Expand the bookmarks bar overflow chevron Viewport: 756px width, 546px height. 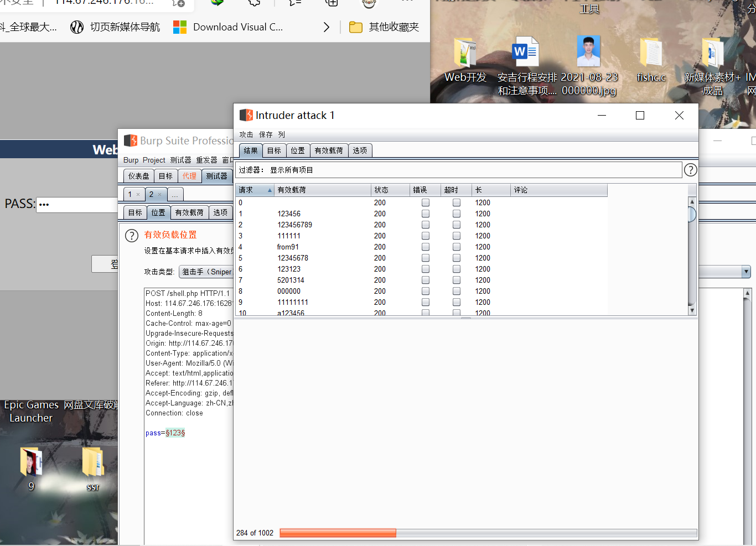tap(327, 27)
